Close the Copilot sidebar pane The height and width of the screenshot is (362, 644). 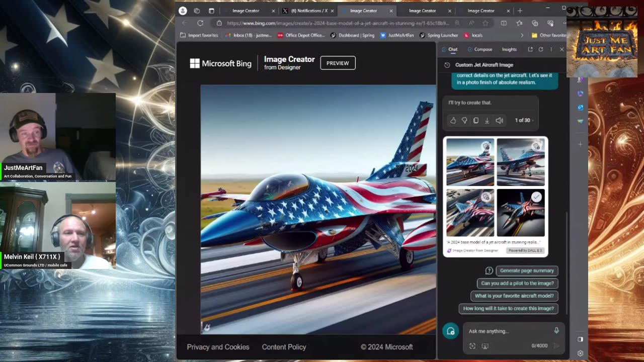pyautogui.click(x=562, y=49)
